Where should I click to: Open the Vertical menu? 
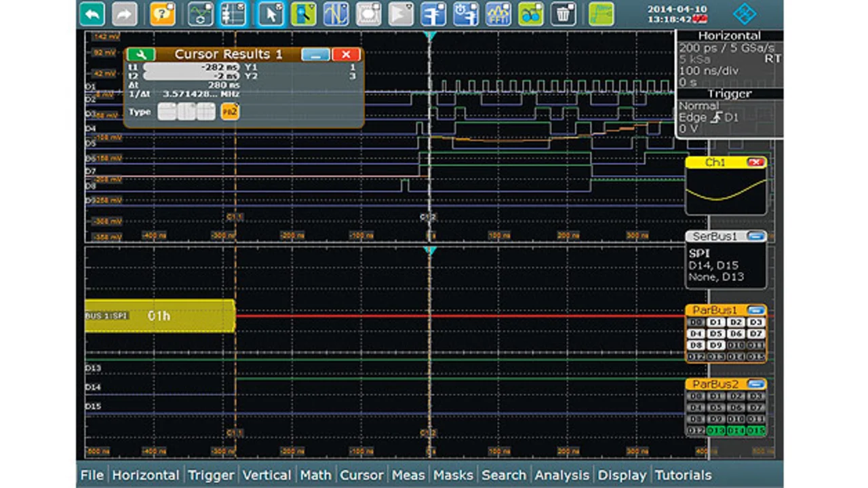point(267,475)
